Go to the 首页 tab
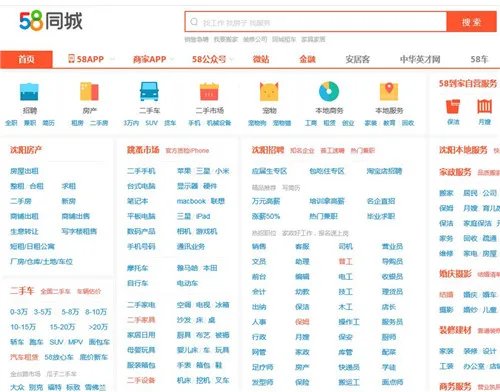Screen dimensions: 500x392 26,59
